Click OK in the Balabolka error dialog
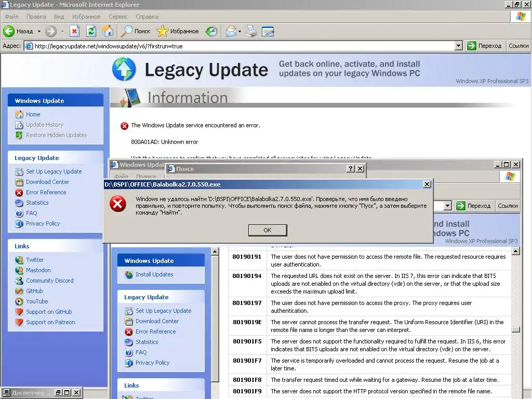This screenshot has width=532, height=399. click(268, 230)
